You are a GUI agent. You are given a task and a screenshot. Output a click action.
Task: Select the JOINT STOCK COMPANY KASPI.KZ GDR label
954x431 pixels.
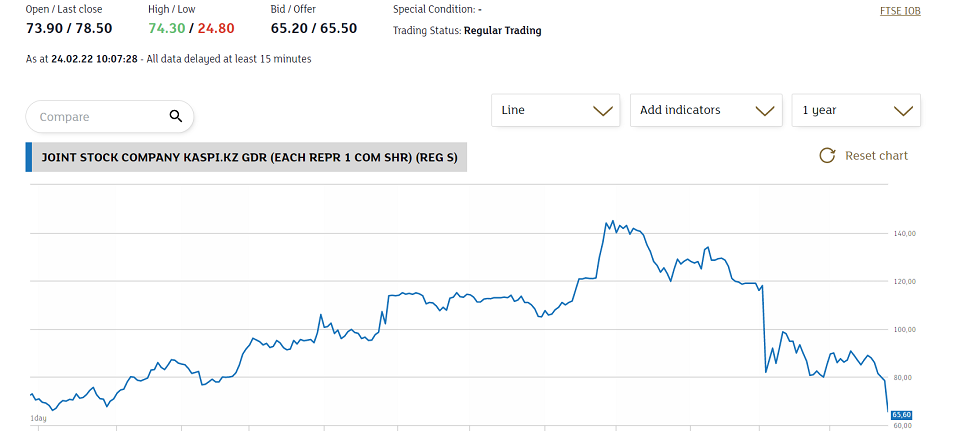(x=249, y=157)
